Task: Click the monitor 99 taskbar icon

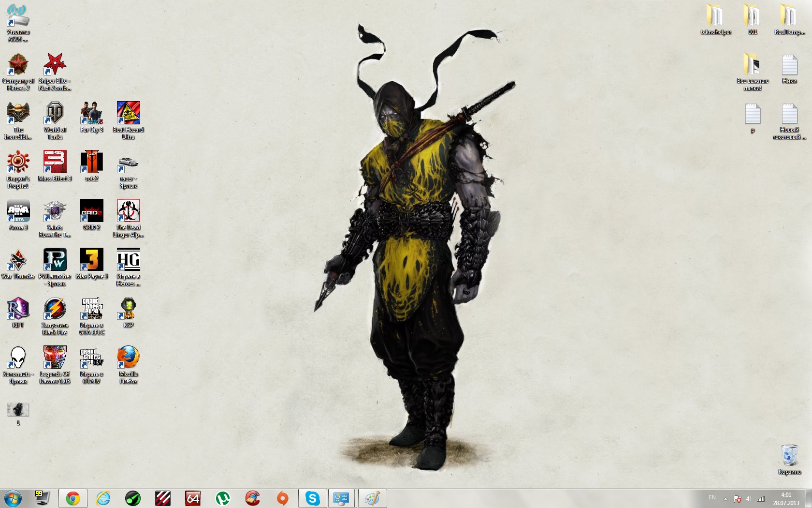Action: (42, 498)
